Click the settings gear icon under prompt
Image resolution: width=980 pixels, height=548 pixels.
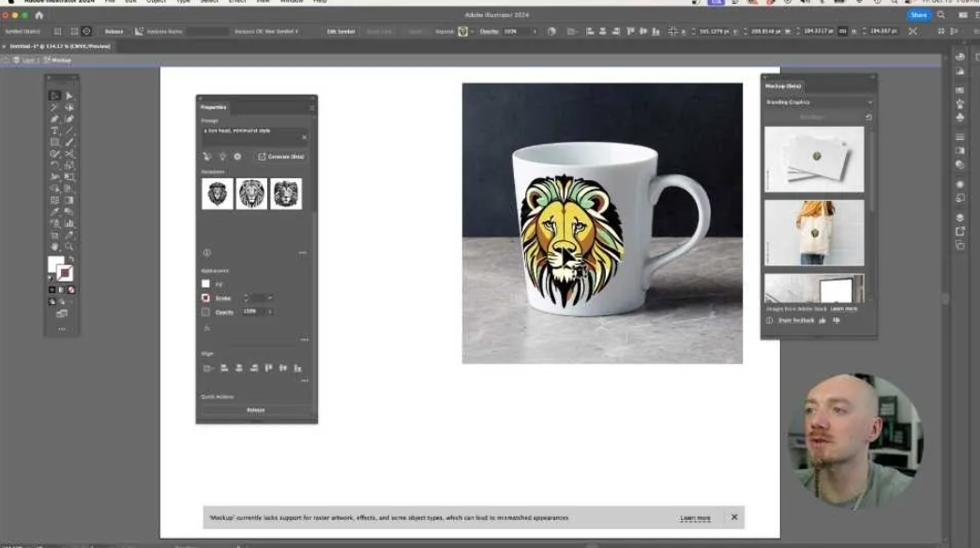point(237,157)
